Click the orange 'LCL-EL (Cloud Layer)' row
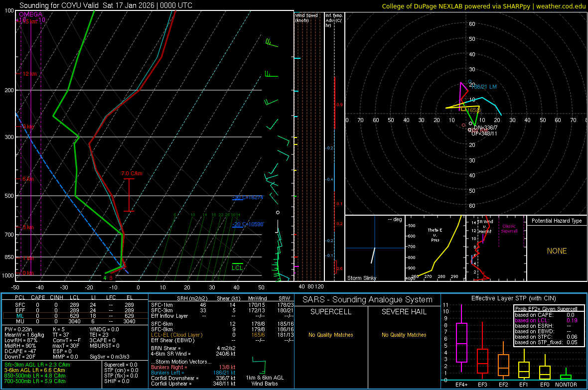Viewport: 588px width, 390px height. point(222,335)
